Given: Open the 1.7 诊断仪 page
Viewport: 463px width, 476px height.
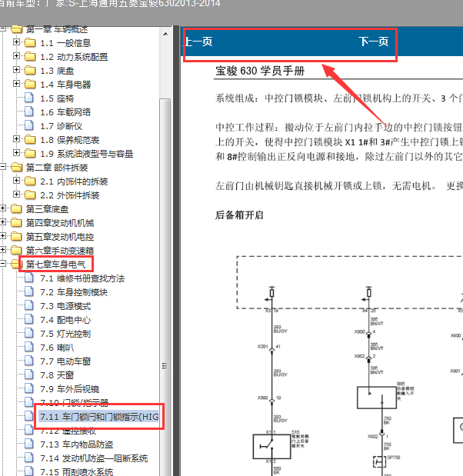Looking at the screenshot, I should 62,126.
